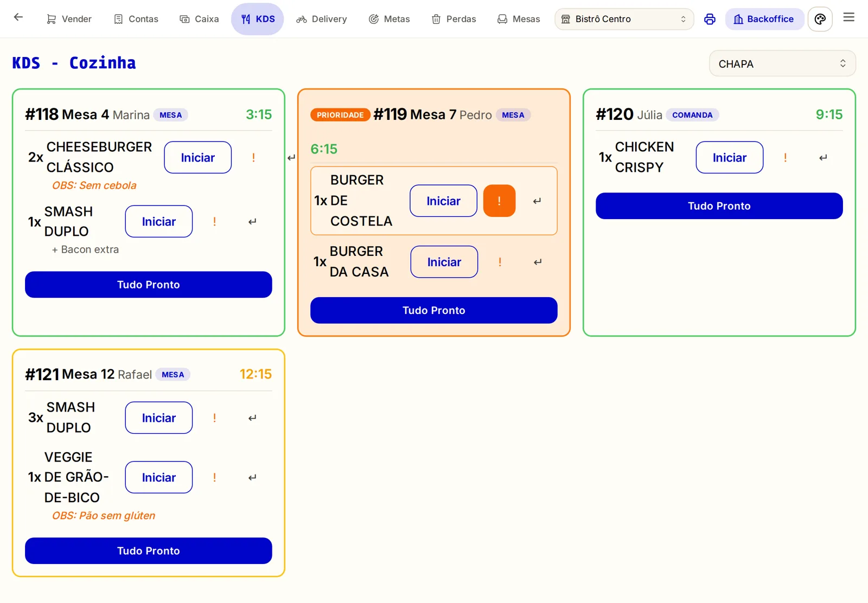The image size is (868, 603).
Task: Switch to the Metas tab
Action: pos(390,20)
